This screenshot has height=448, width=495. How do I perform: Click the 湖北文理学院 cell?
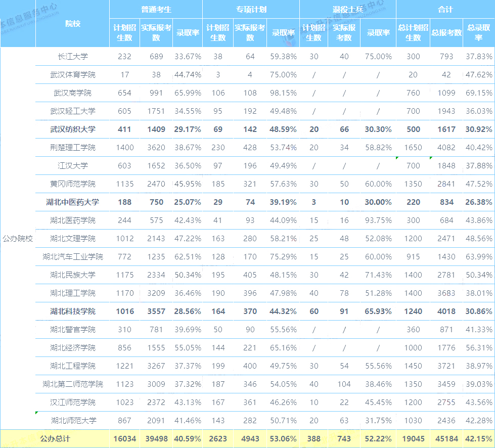(73, 239)
